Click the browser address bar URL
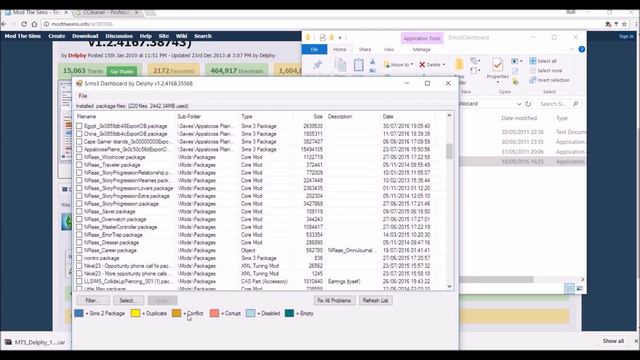 point(82,24)
